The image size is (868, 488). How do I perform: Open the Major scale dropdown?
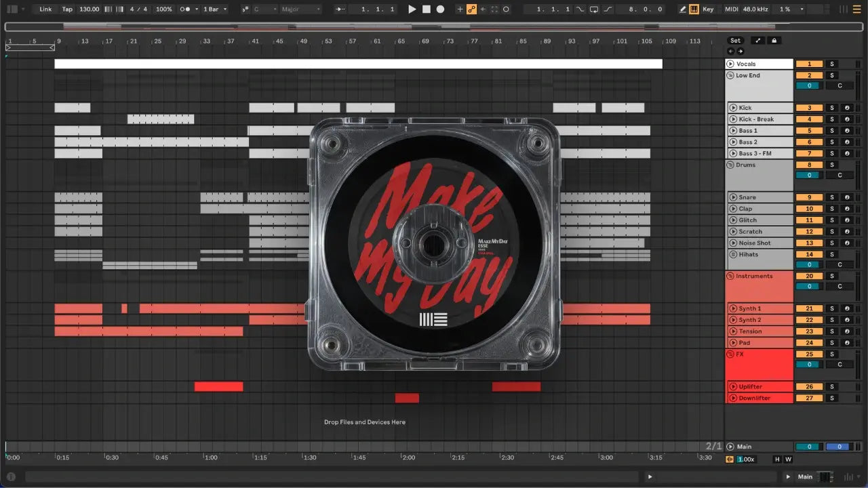tap(300, 9)
